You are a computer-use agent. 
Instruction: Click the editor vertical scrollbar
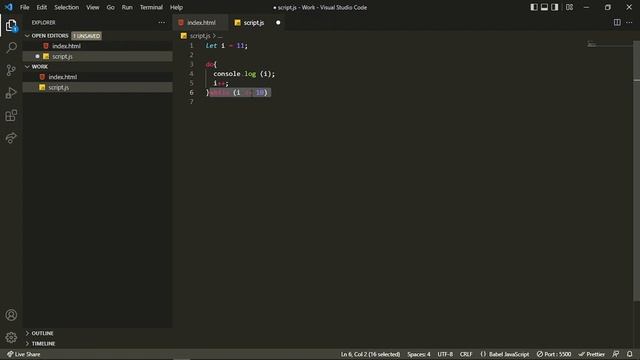point(636,171)
